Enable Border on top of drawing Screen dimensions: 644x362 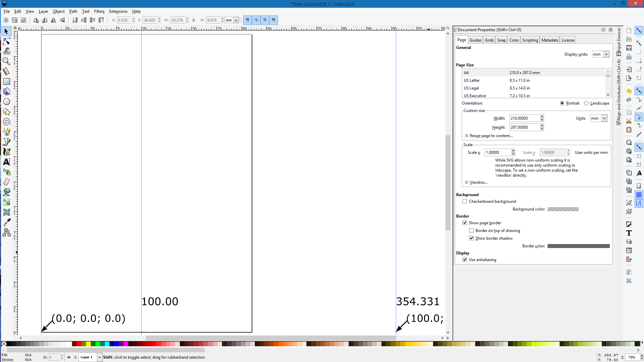click(x=471, y=231)
